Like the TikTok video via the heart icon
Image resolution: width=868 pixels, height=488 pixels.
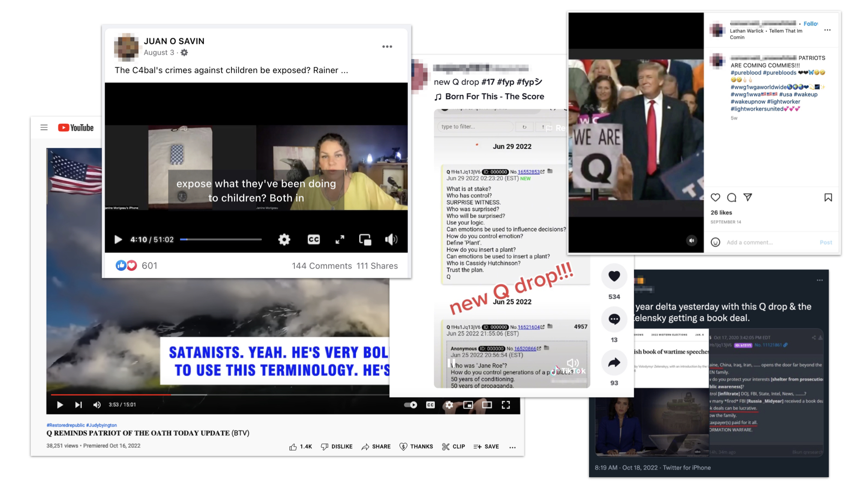pyautogui.click(x=614, y=276)
